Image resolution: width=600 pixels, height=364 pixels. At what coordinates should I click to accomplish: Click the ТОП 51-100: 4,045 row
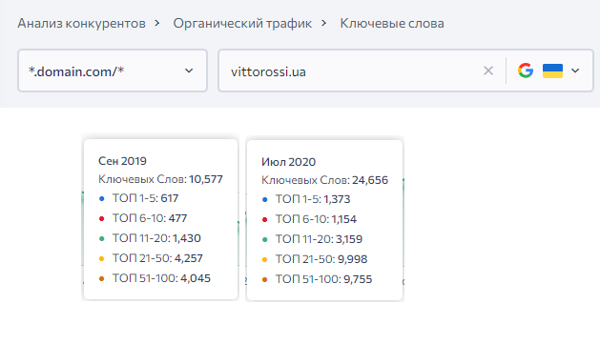coord(155,278)
